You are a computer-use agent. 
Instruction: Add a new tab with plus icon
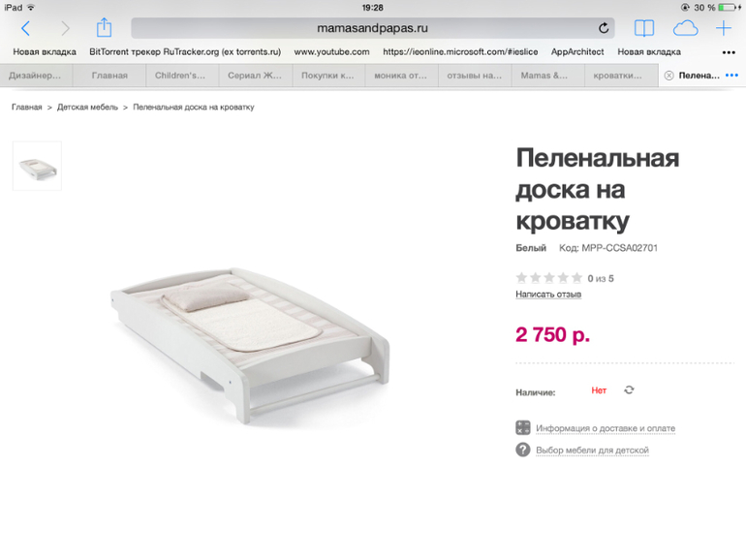pos(724,28)
